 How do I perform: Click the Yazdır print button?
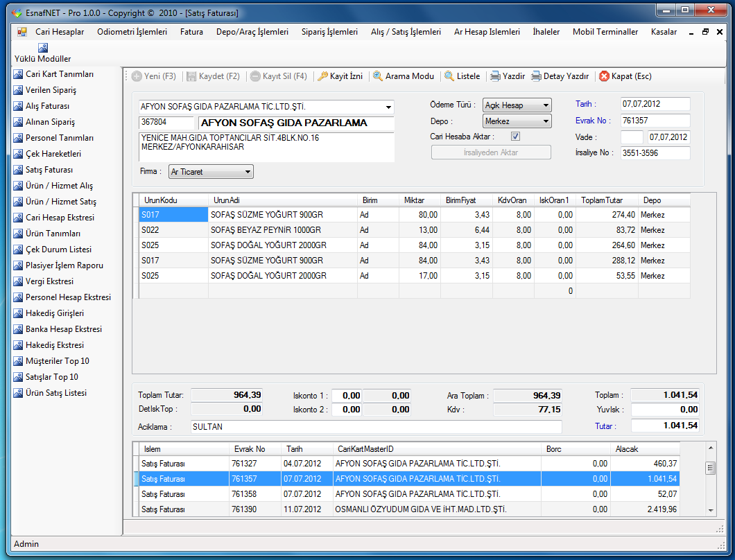point(508,76)
